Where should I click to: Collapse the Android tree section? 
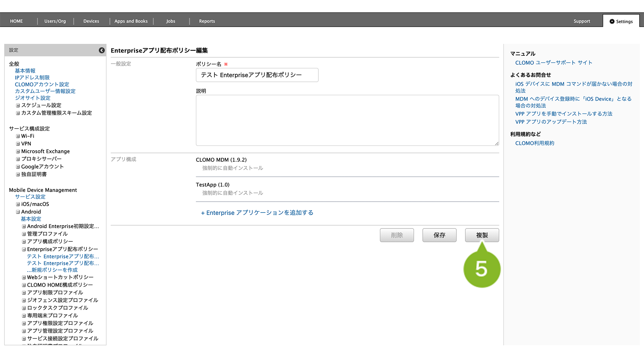pyautogui.click(x=18, y=212)
